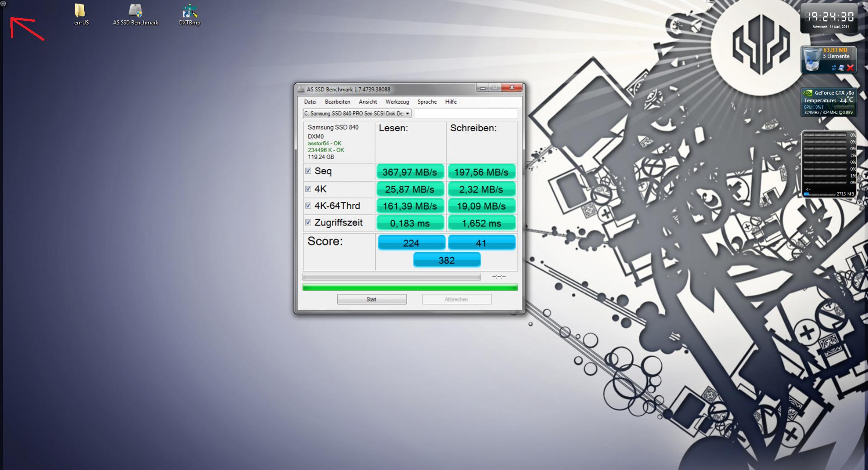The width and height of the screenshot is (868, 470).
Task: Click the gray progress bar above the green one
Action: point(391,277)
